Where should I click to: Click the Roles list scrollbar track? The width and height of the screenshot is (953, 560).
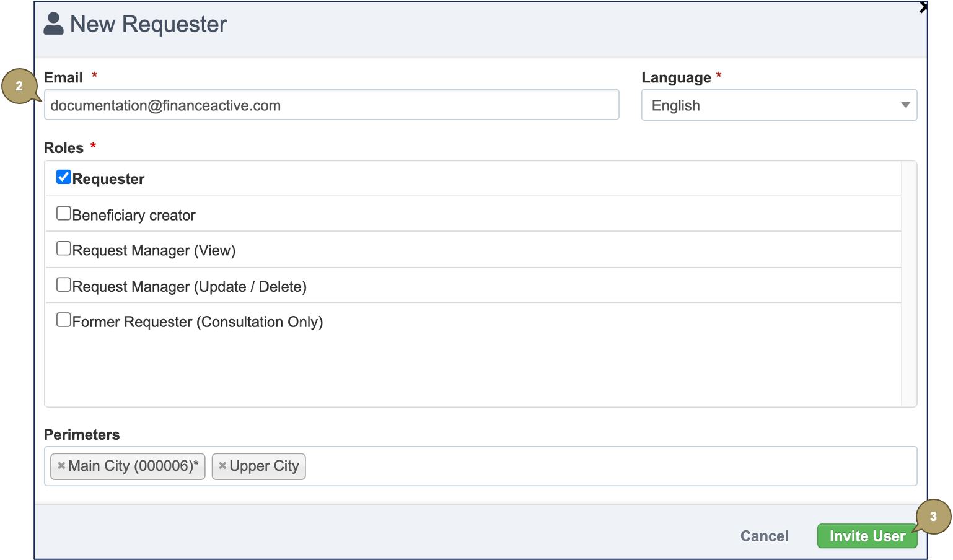click(908, 284)
